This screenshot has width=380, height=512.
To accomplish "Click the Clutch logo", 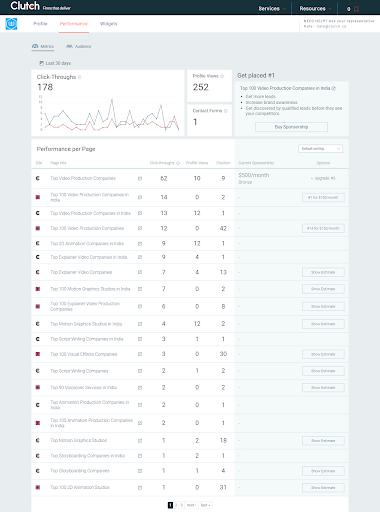I will [25, 6].
